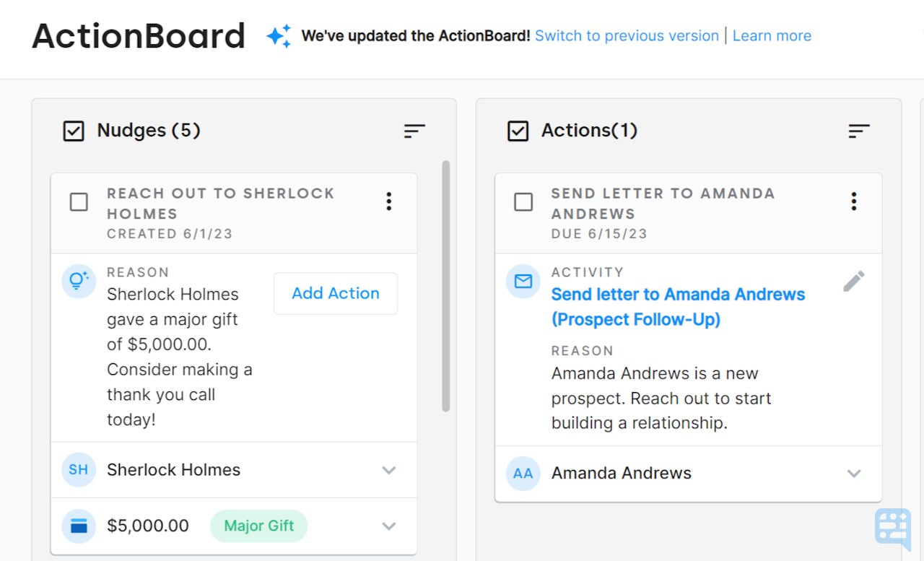Click the envelope Activity icon on Amanda's action
Screen dimensions: 924x561
click(x=523, y=282)
